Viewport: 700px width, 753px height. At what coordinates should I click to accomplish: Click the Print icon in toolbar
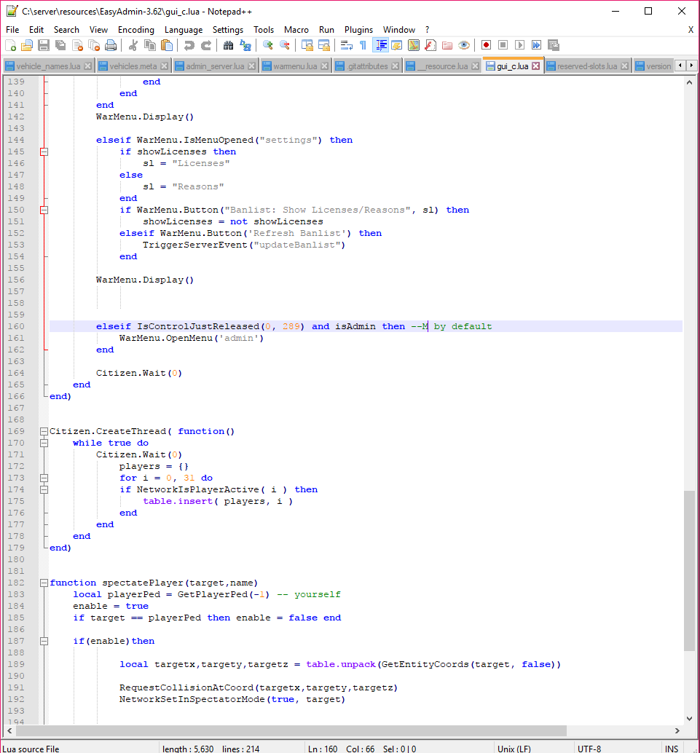110,45
